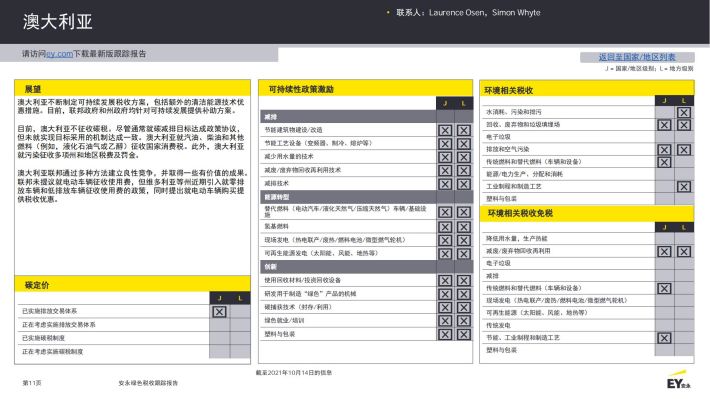Click the 安永绿色税收跟踪报告 footer text
The image size is (710, 399).
148,383
